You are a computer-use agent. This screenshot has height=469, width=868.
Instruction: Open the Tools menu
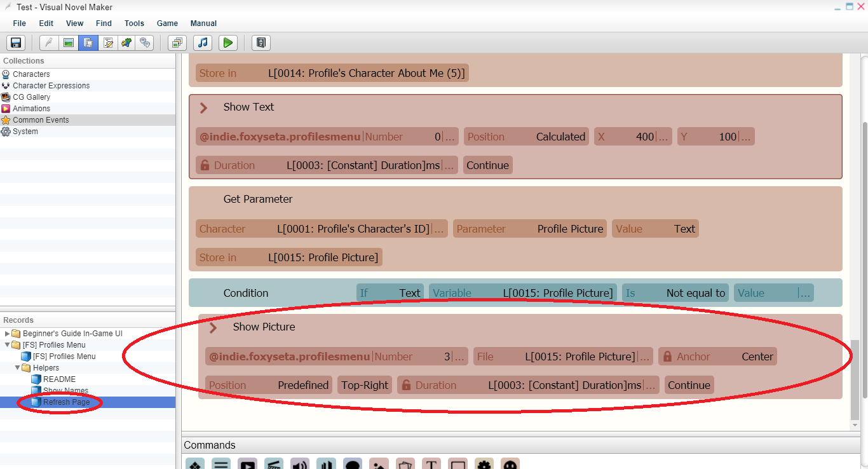[134, 24]
